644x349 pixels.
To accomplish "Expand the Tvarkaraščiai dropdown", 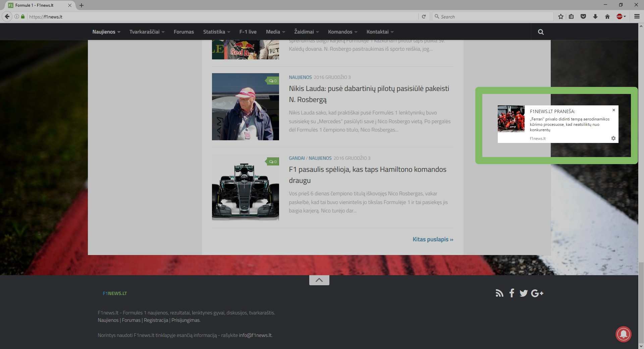I will pos(147,32).
